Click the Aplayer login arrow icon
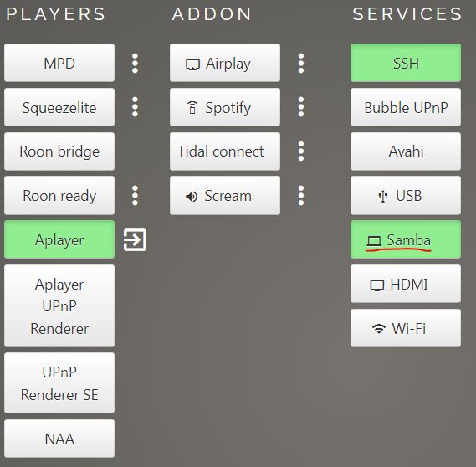This screenshot has width=476, height=467. coord(135,240)
